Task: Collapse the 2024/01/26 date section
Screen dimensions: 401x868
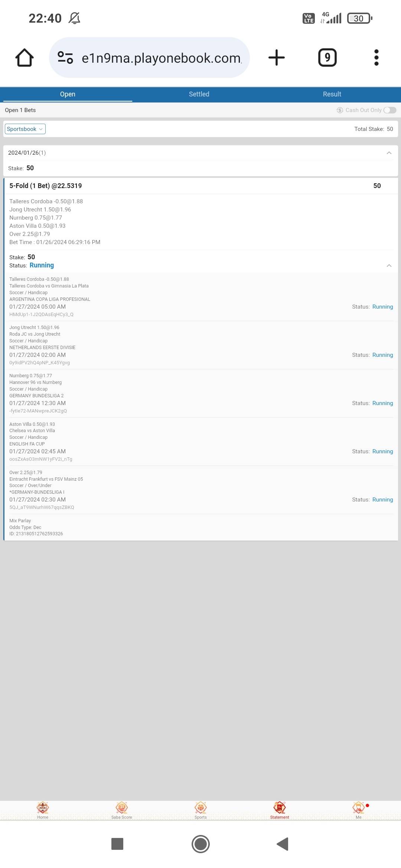Action: (x=389, y=153)
